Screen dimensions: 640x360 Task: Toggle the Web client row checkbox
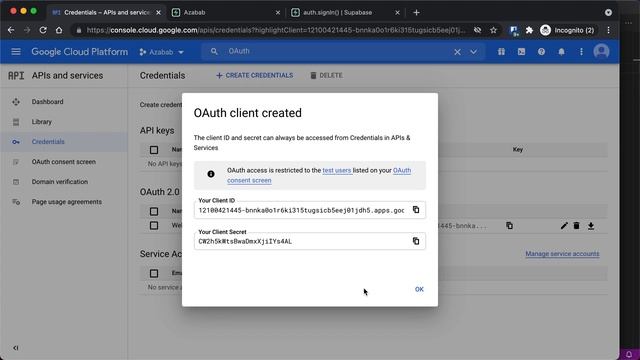pyautogui.click(x=154, y=225)
